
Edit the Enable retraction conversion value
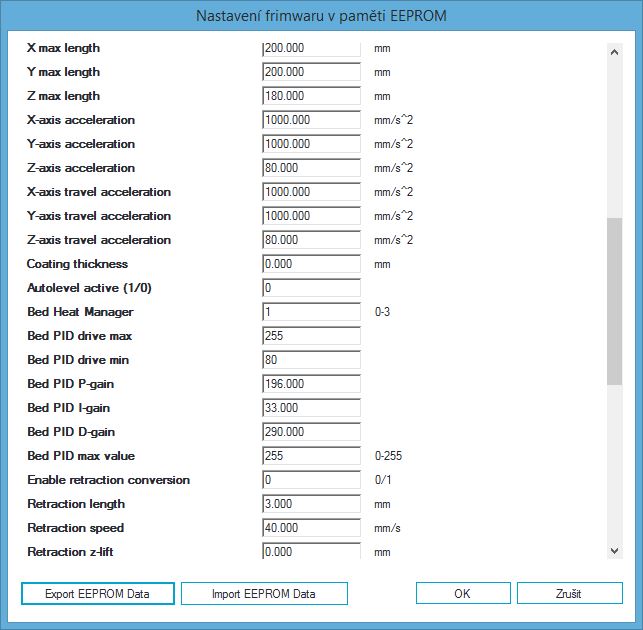click(x=311, y=480)
